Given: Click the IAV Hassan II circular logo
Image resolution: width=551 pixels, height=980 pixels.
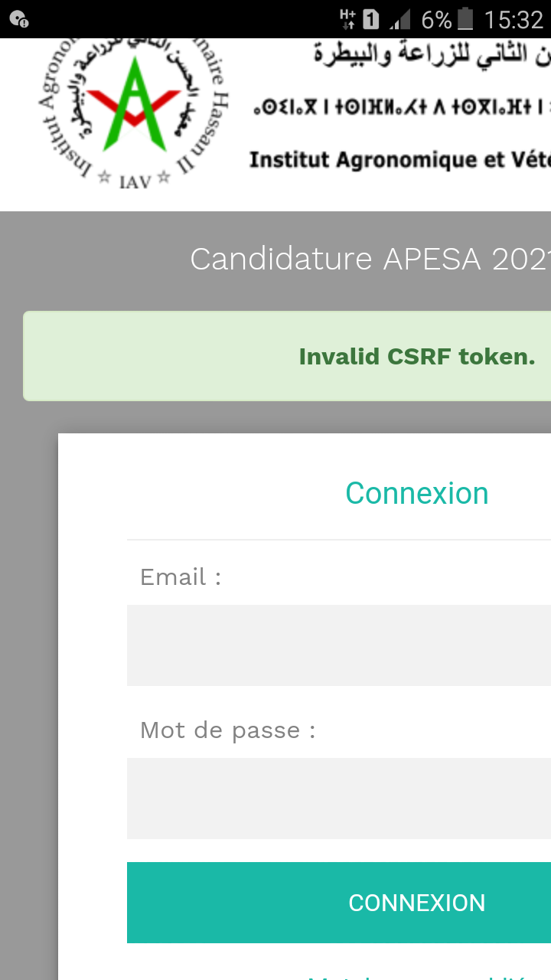Looking at the screenshot, I should click(135, 115).
